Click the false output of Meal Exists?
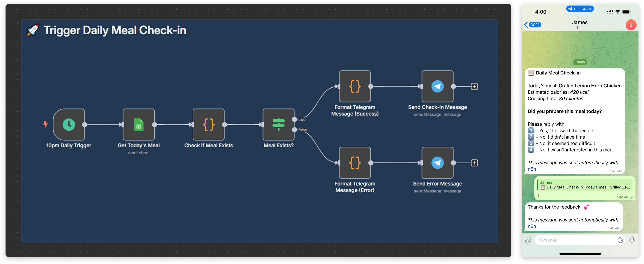 [x=295, y=130]
